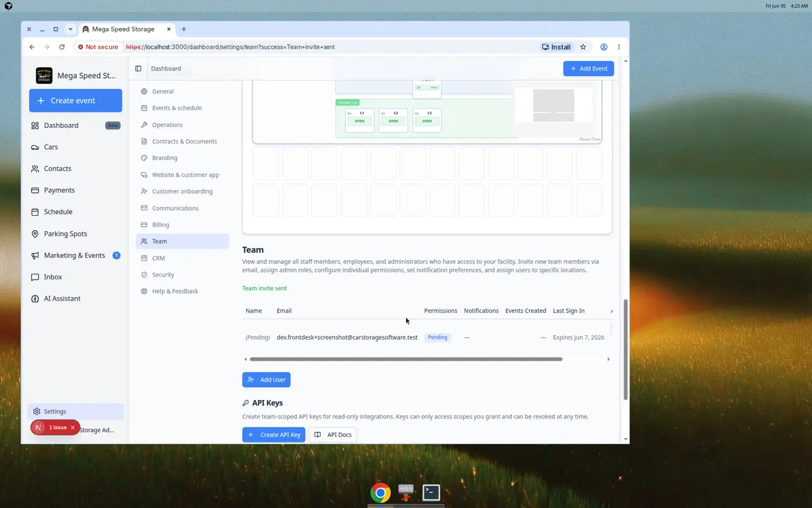Viewport: 812px width, 508px height.
Task: Open Contracts & Documents settings
Action: tap(182, 142)
